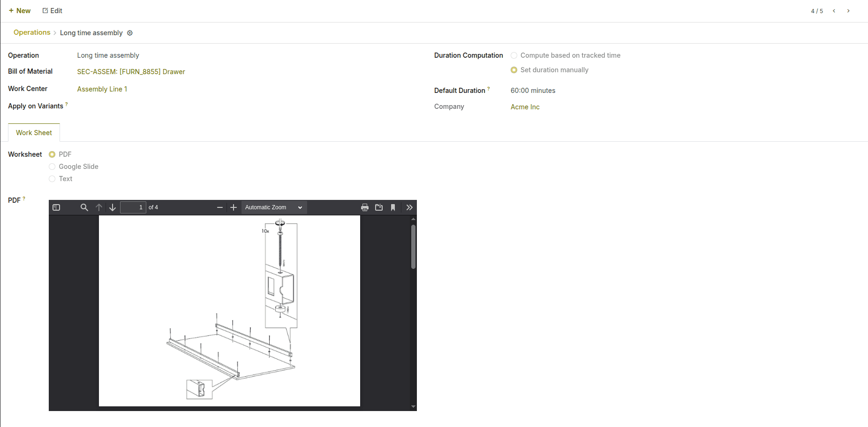This screenshot has height=427, width=868.
Task: Go to the next PDF page
Action: coord(113,207)
